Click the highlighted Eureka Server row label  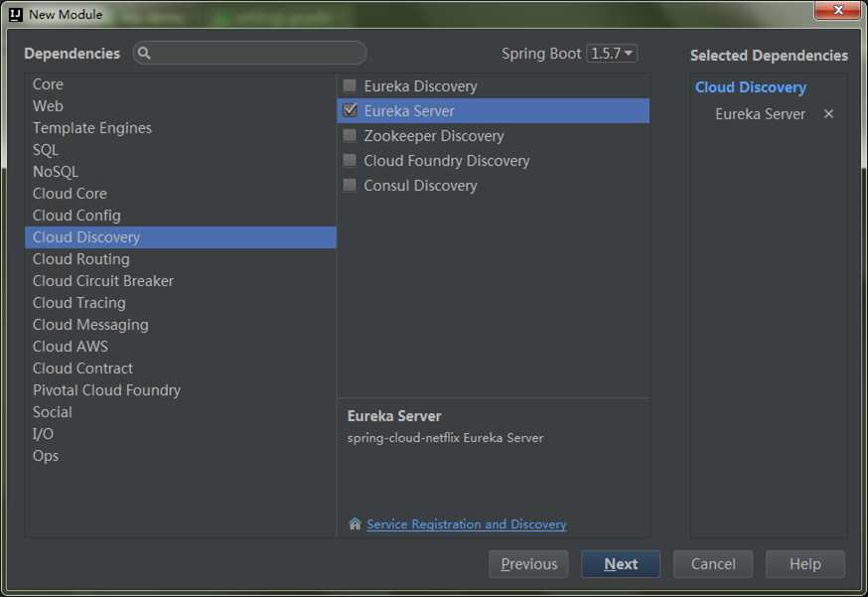coord(409,111)
